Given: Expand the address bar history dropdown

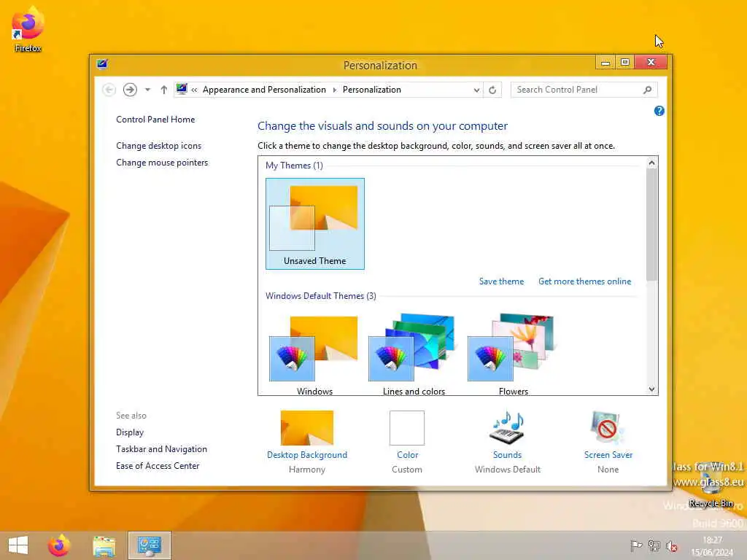Looking at the screenshot, I should point(476,90).
